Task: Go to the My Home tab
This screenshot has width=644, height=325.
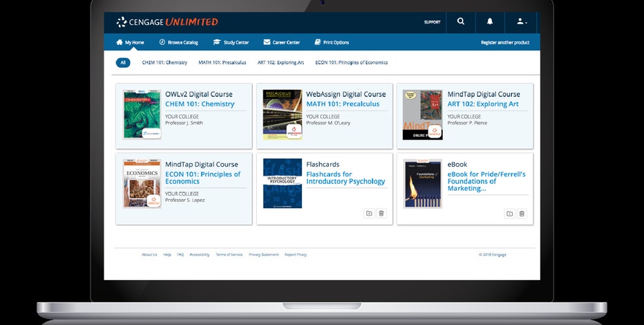Action: click(130, 42)
